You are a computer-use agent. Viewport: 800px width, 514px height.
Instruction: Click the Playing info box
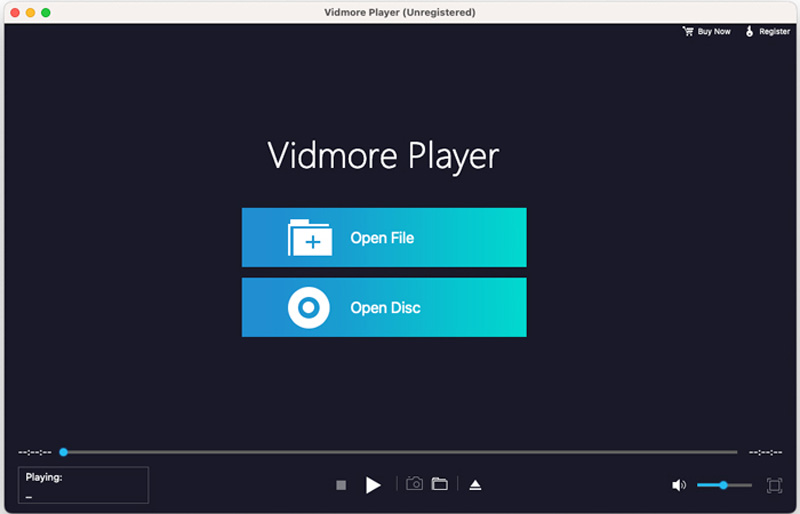83,485
